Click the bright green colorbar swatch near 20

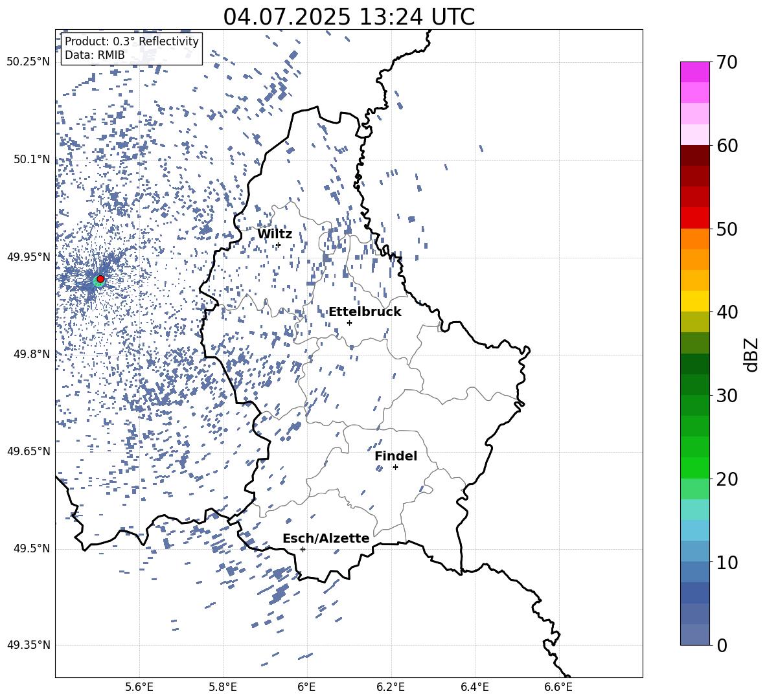click(x=694, y=468)
